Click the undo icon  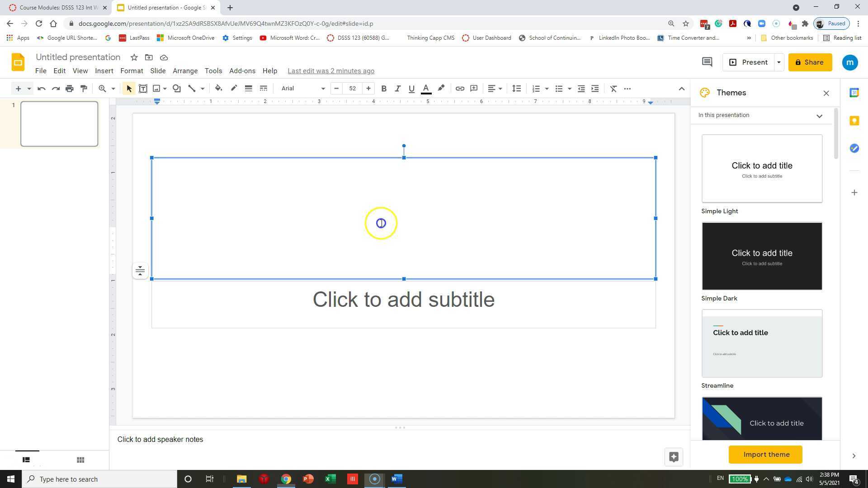pyautogui.click(x=41, y=88)
